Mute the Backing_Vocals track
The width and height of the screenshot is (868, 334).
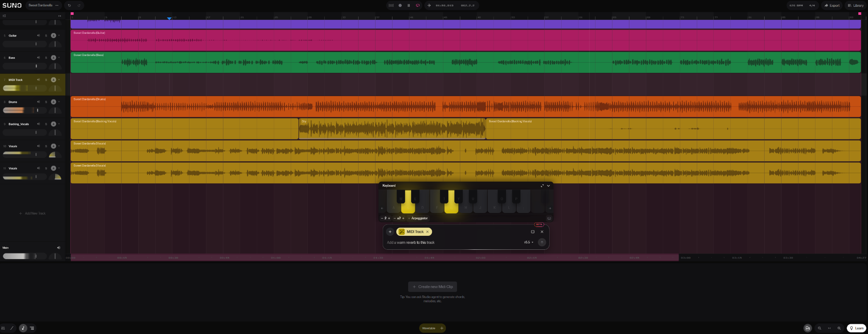(x=38, y=124)
